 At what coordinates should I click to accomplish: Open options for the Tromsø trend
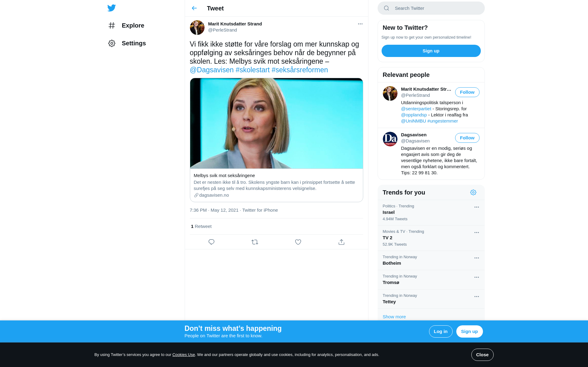(x=477, y=277)
